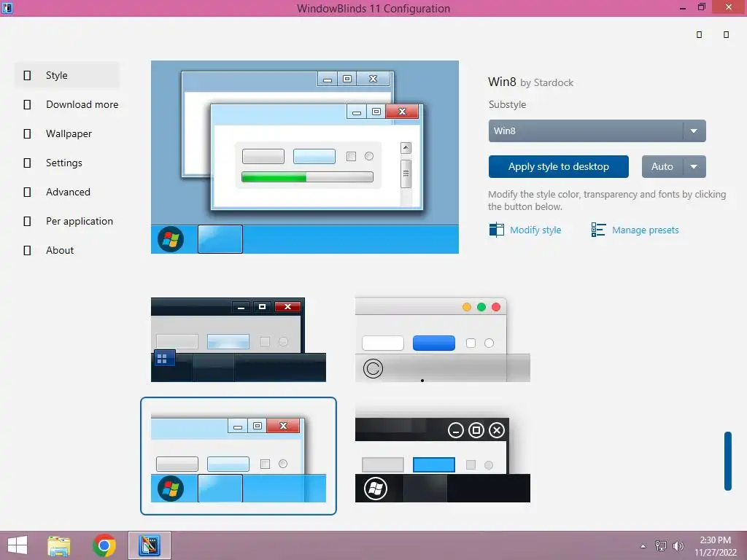Click the Manage presets list icon
The height and width of the screenshot is (560, 747).
pyautogui.click(x=598, y=230)
